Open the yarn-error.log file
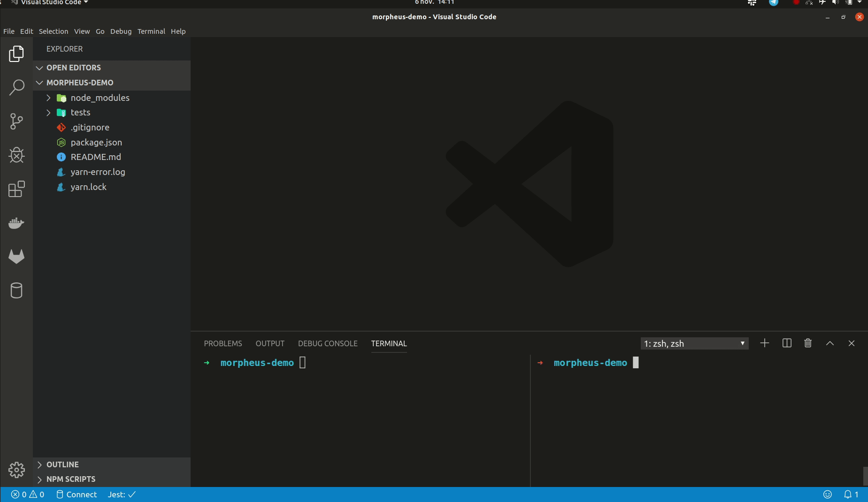The width and height of the screenshot is (868, 502). [112, 172]
